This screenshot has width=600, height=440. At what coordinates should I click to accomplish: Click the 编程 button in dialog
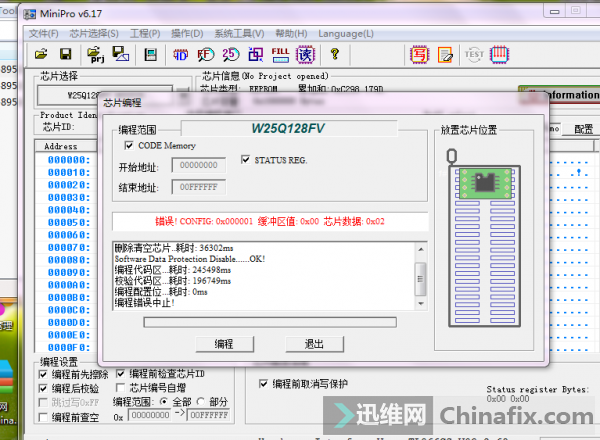(224, 344)
